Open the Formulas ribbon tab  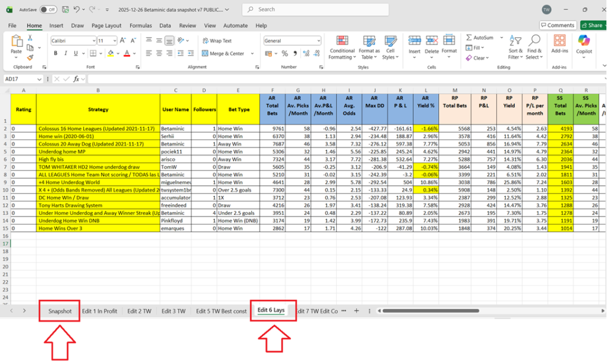pos(141,26)
